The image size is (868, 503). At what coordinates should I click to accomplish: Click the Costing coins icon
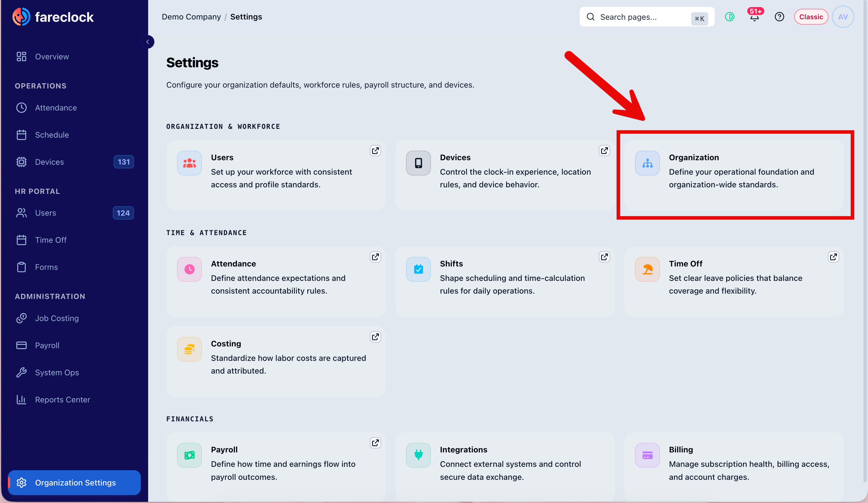click(189, 349)
